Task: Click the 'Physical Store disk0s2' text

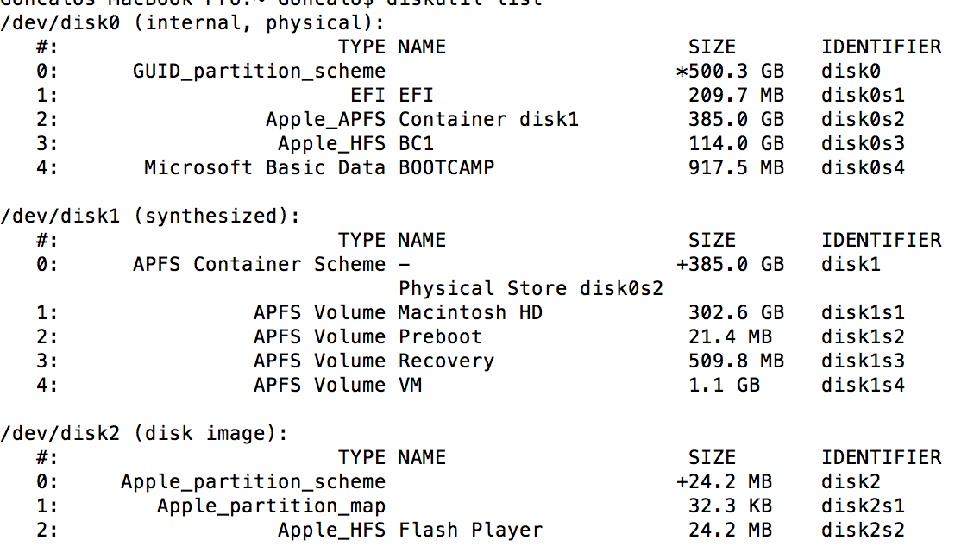Action: (531, 288)
